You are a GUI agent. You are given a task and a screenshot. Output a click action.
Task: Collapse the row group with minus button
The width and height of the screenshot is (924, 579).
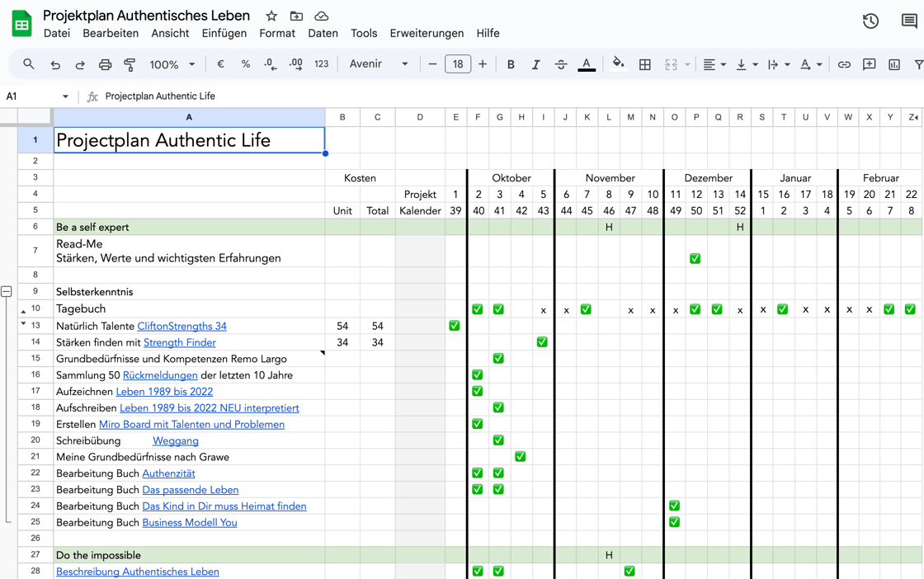(7, 291)
